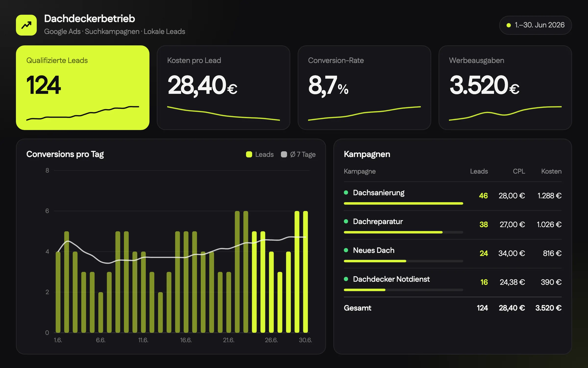Open the Dachreparatur campaign row
Screen dimensions: 588x368
[453, 225]
